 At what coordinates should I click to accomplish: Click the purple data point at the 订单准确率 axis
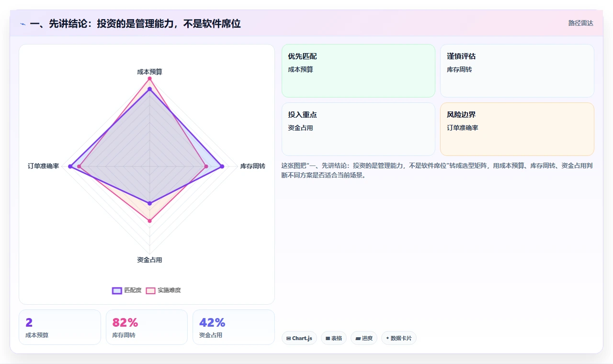(70, 166)
